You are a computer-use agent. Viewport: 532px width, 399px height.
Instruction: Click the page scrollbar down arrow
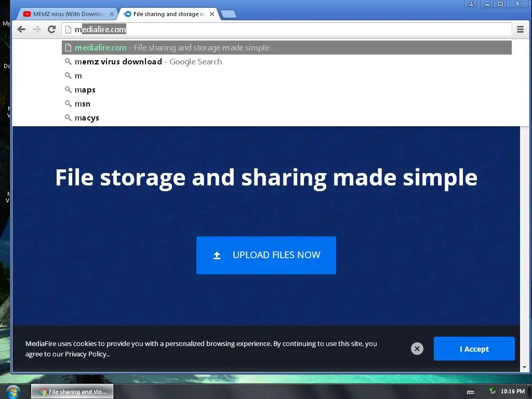point(525,367)
